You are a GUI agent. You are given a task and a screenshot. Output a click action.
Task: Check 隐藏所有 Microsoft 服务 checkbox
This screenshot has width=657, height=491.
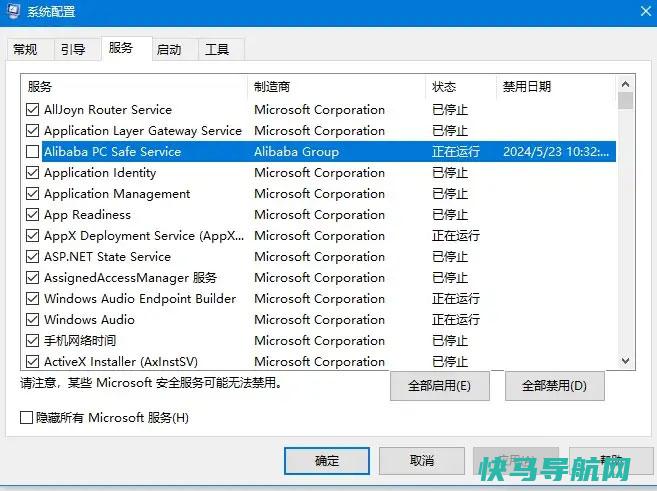click(x=26, y=417)
